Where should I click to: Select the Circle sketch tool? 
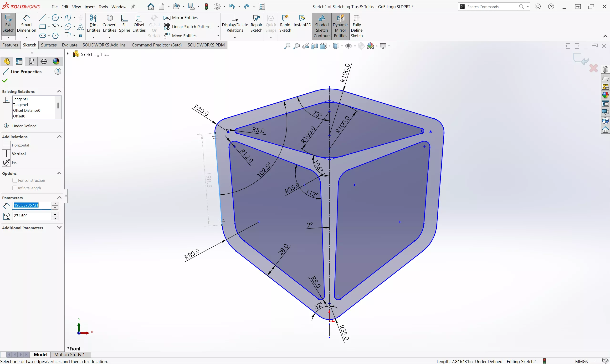[x=56, y=18]
